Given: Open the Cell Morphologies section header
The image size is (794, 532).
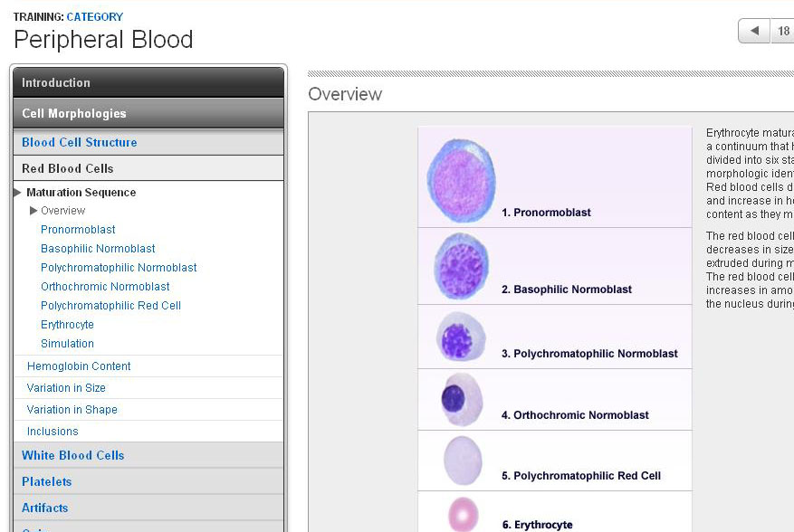Looking at the screenshot, I should pos(148,113).
